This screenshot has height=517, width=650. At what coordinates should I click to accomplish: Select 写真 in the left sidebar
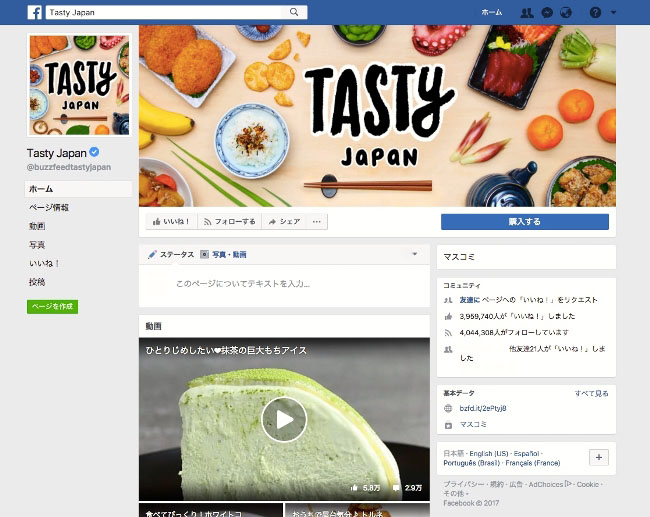[37, 245]
